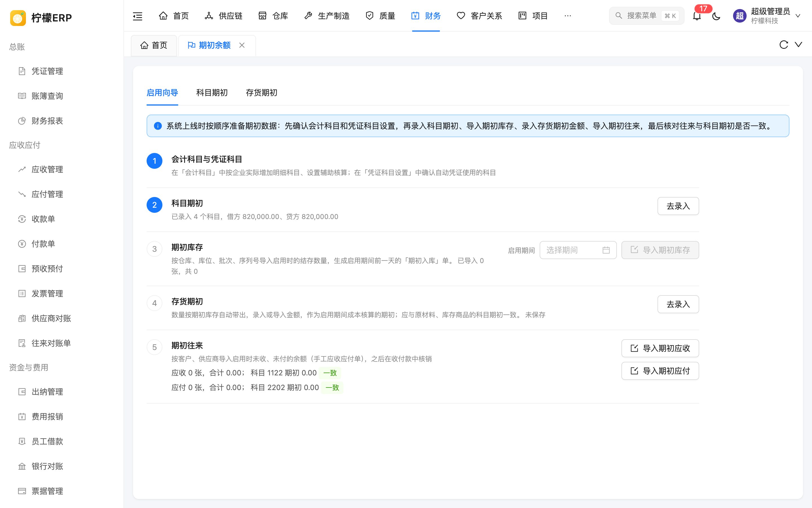Screen dimensions: 812x508
Task: Click the 导入期初应收 button
Action: (x=660, y=348)
